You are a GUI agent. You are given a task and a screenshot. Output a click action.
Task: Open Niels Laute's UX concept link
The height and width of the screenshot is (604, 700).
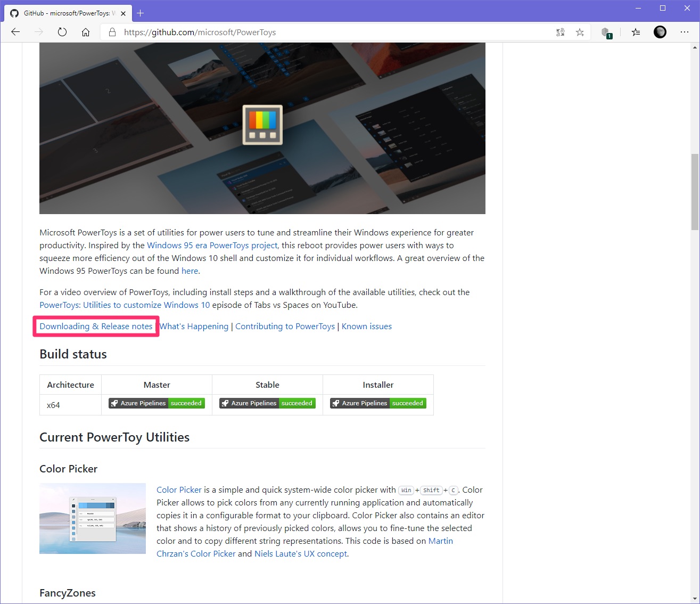pos(301,553)
